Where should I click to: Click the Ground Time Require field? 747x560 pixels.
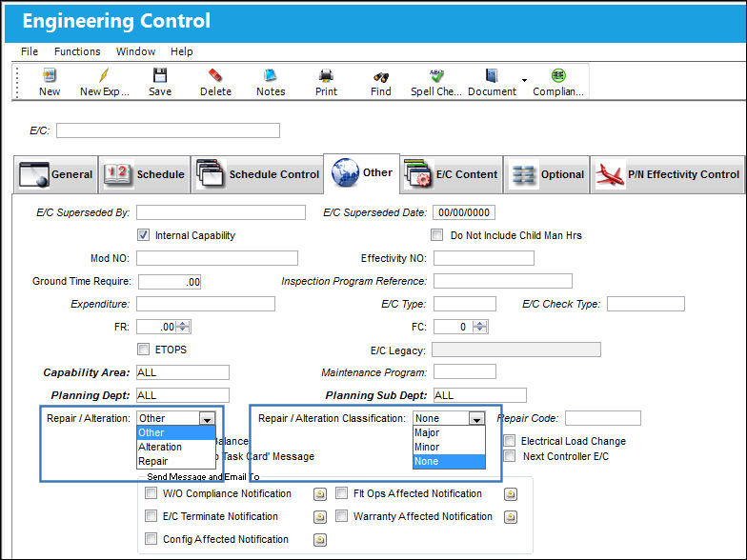[x=170, y=282]
